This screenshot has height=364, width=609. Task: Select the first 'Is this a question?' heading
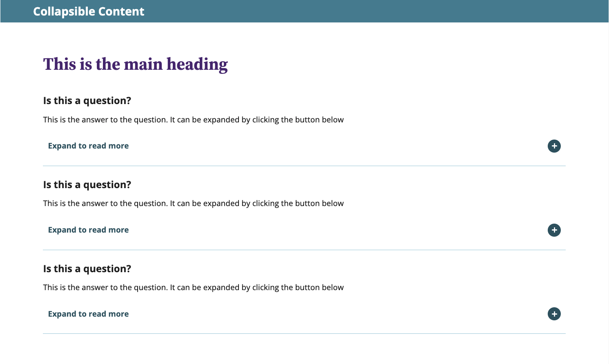tap(87, 100)
